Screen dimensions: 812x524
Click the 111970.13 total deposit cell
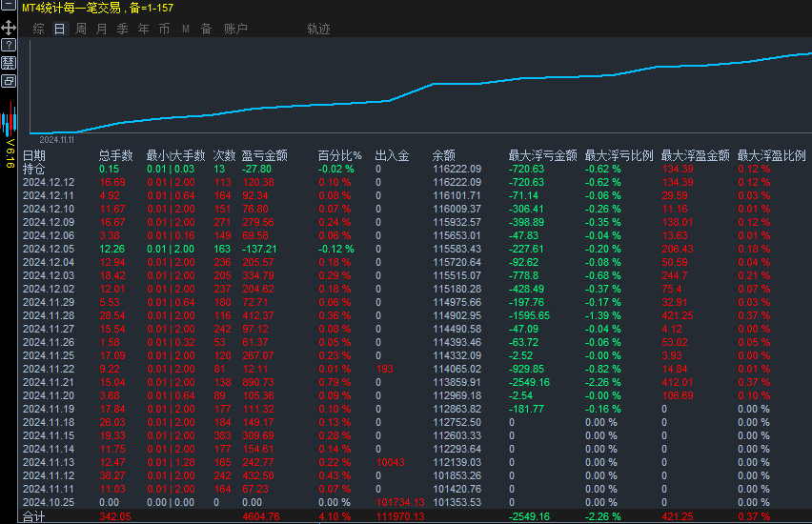[400, 516]
